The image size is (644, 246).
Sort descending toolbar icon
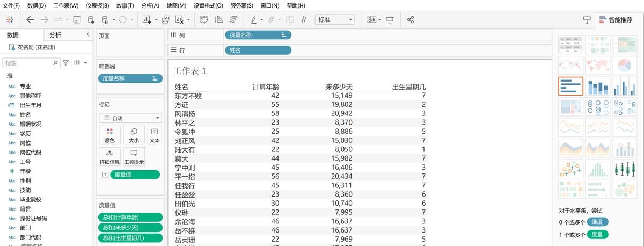(x=233, y=20)
